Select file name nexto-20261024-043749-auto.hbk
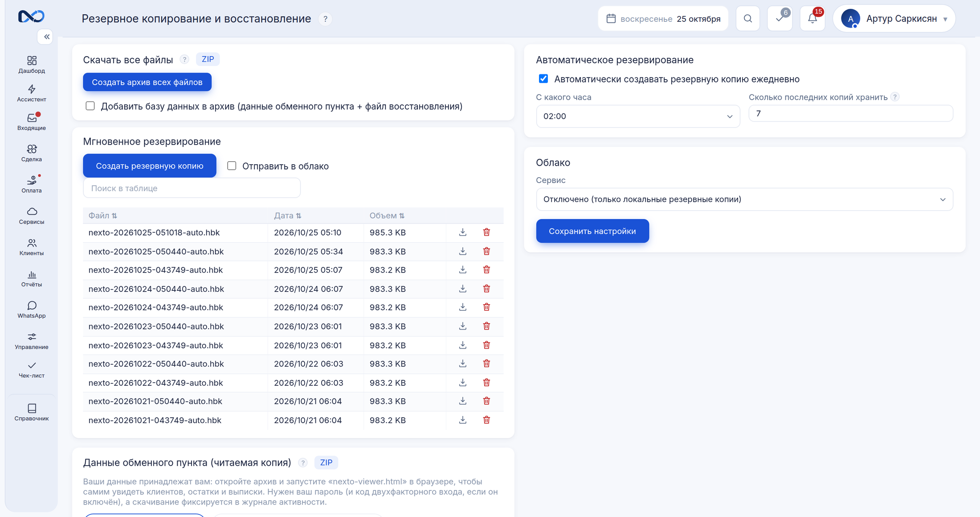 156,307
